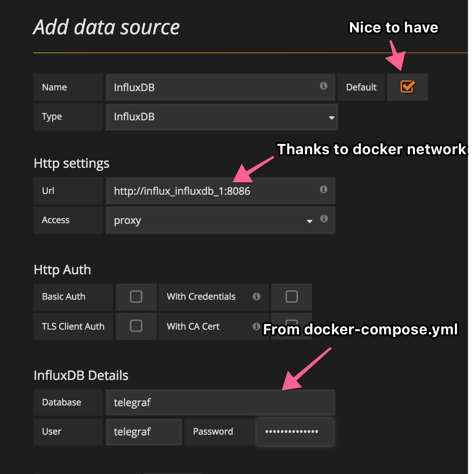Screen dimensions: 476x474
Task: Enable the TLS Client Auth checkbox
Action: [x=136, y=326]
